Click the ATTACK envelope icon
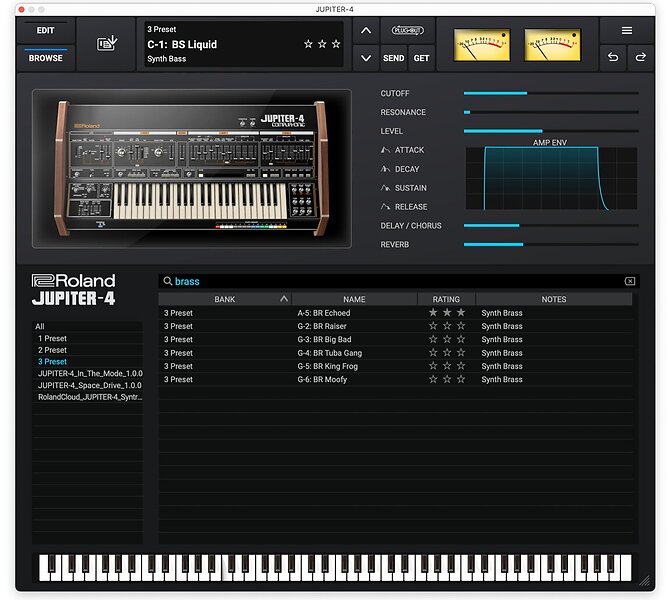The height and width of the screenshot is (600, 670). point(385,150)
